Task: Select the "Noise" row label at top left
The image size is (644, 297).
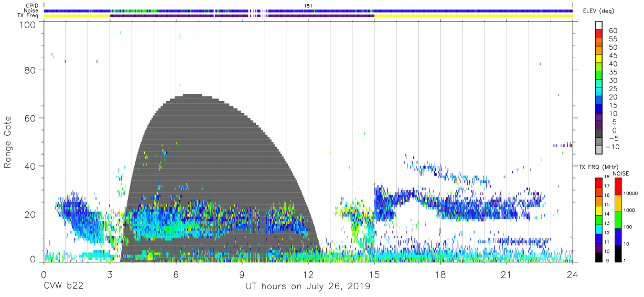Action: (31, 10)
